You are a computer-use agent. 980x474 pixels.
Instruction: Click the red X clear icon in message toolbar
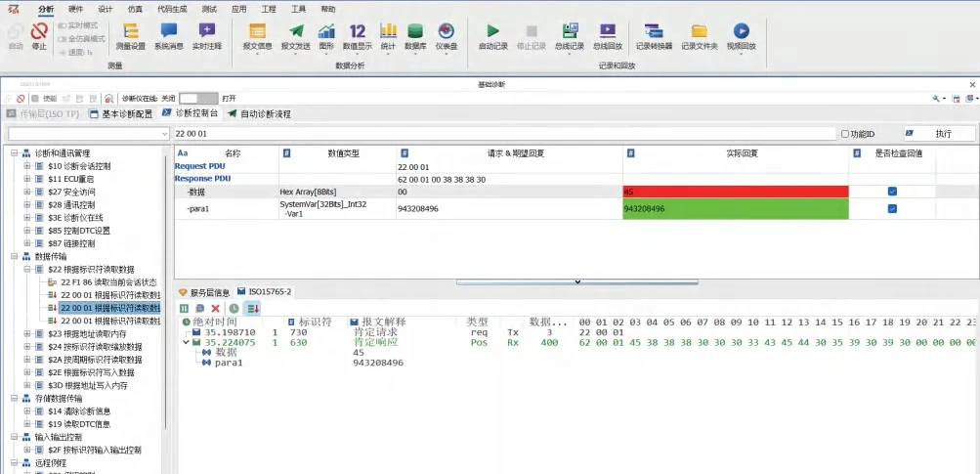pyautogui.click(x=216, y=308)
